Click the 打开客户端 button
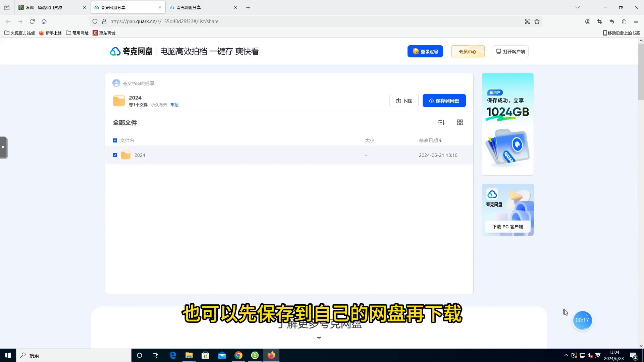 511,51
